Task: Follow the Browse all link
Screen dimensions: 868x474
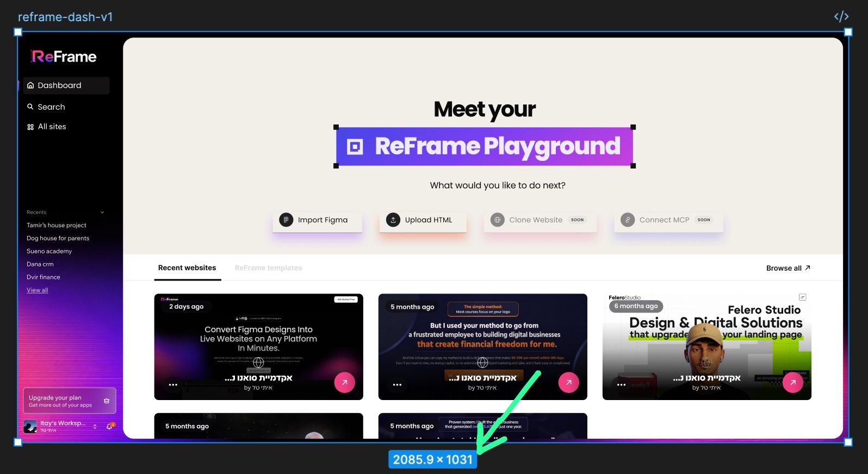Action: pos(788,268)
